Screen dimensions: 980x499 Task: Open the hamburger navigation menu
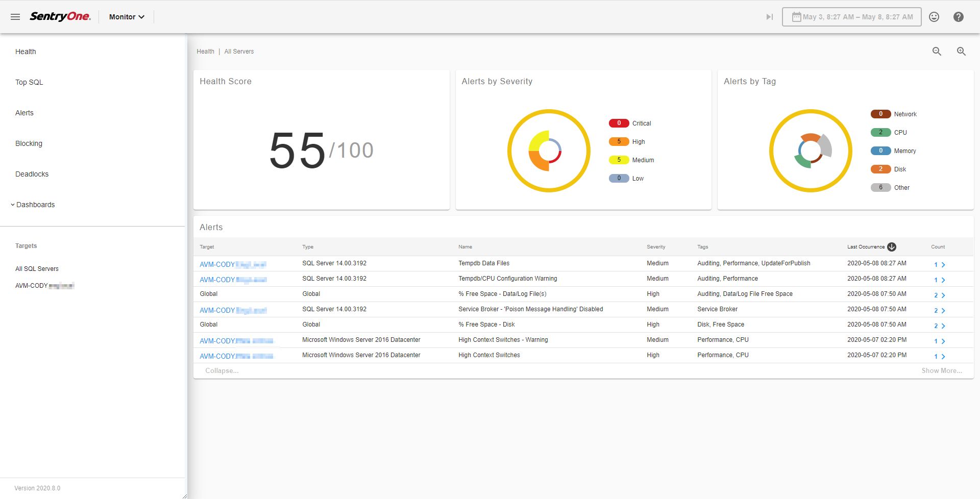click(x=15, y=17)
